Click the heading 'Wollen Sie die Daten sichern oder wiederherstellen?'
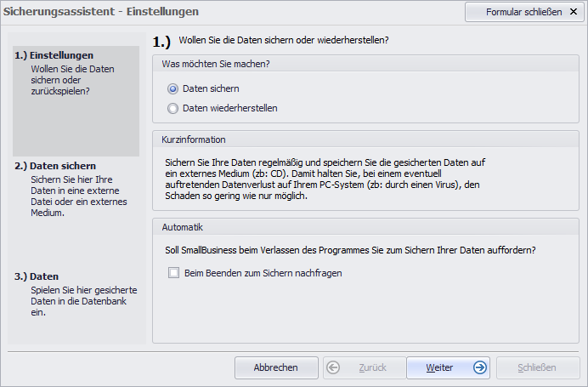This screenshot has width=588, height=387. [284, 40]
